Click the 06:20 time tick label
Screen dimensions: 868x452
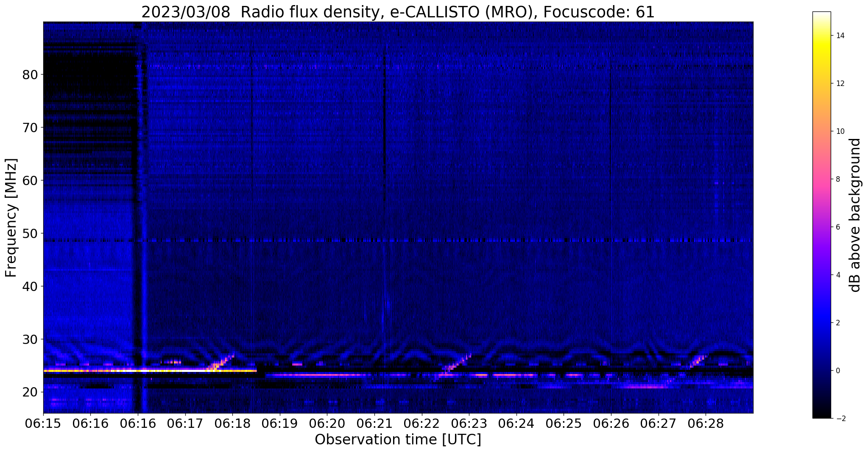point(327,424)
